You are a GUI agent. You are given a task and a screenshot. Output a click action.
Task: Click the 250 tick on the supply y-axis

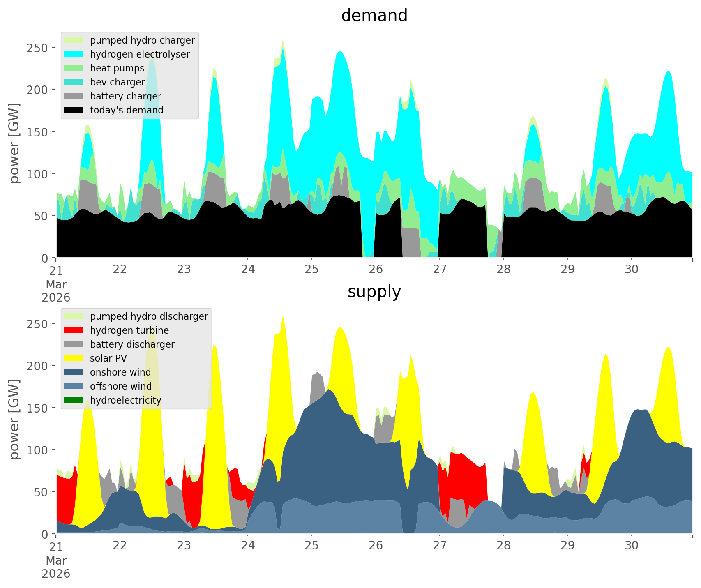(37, 324)
